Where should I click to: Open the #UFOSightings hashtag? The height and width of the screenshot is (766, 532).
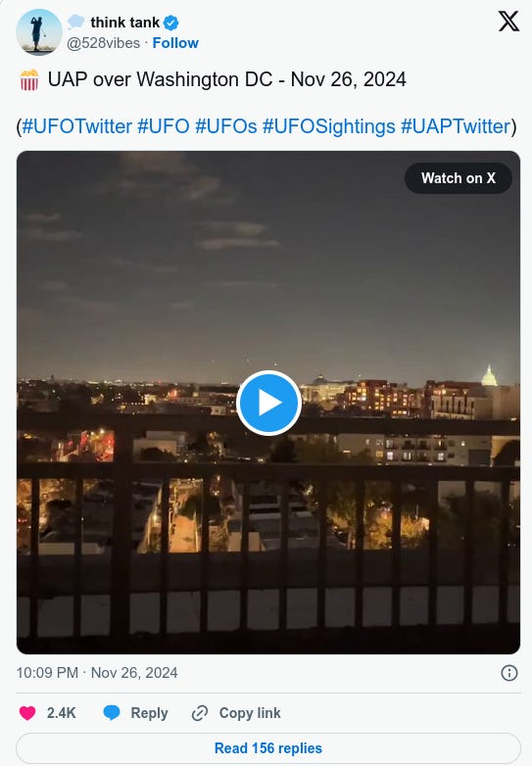point(329,126)
